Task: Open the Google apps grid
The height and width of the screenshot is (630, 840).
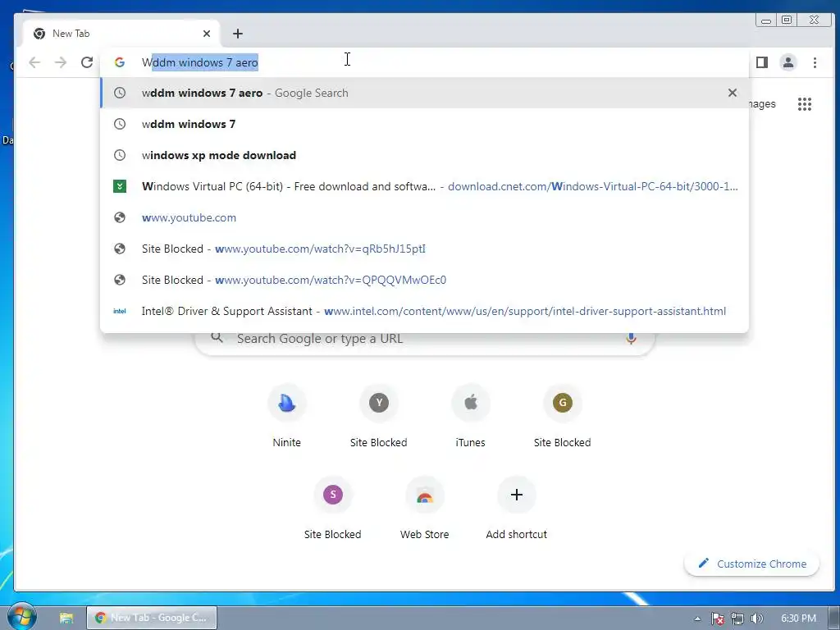Action: [805, 104]
